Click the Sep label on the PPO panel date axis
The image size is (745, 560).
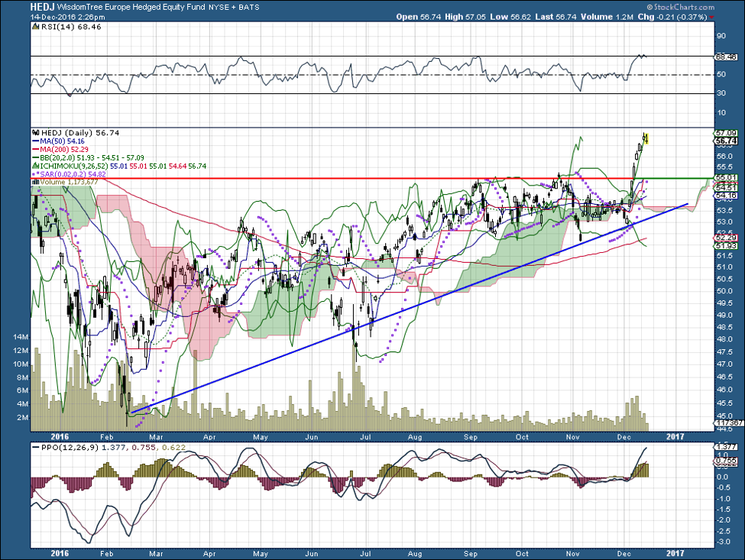(471, 553)
